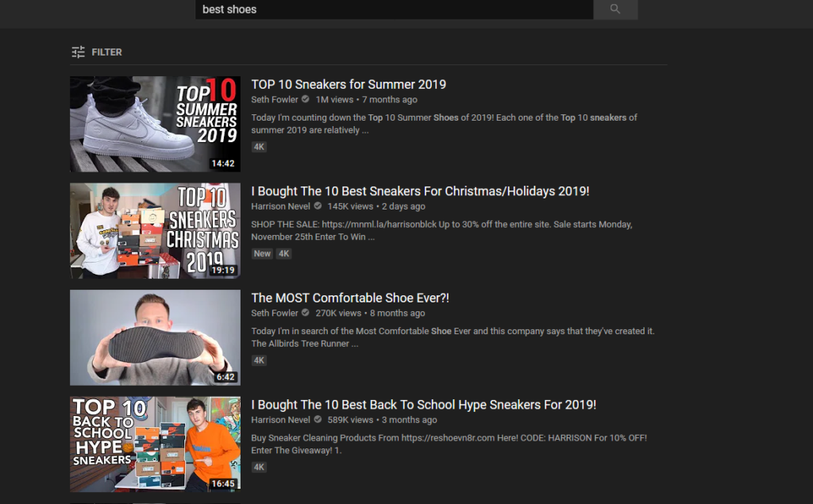Click Seth Fowler's channel name
This screenshot has height=504, width=813.
pyautogui.click(x=275, y=99)
